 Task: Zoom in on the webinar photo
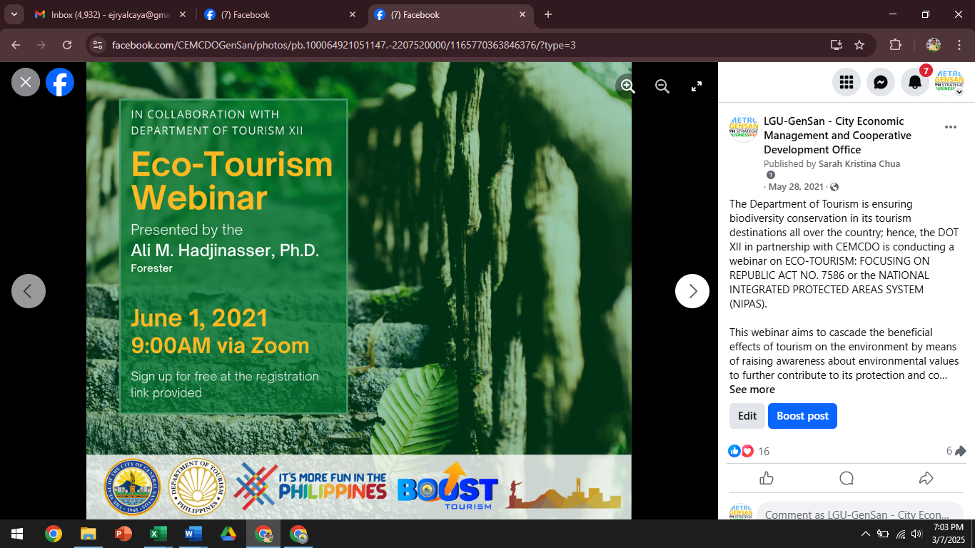click(x=627, y=87)
